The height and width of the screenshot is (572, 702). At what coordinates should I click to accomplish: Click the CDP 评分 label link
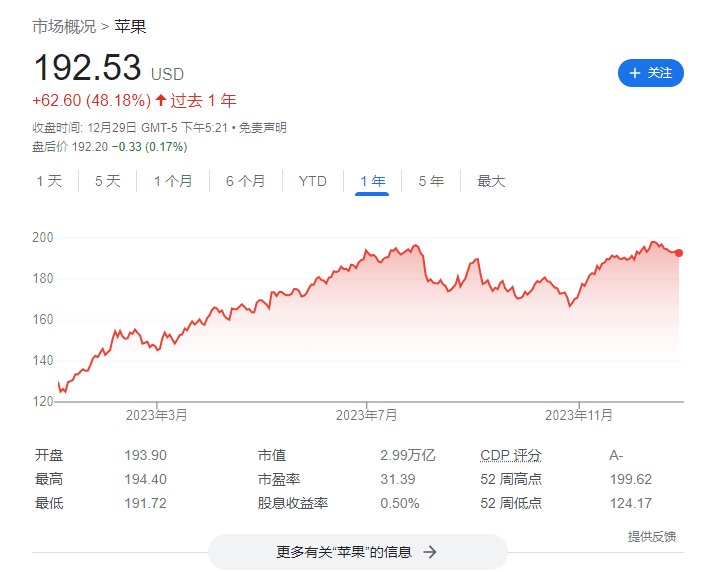[510, 456]
